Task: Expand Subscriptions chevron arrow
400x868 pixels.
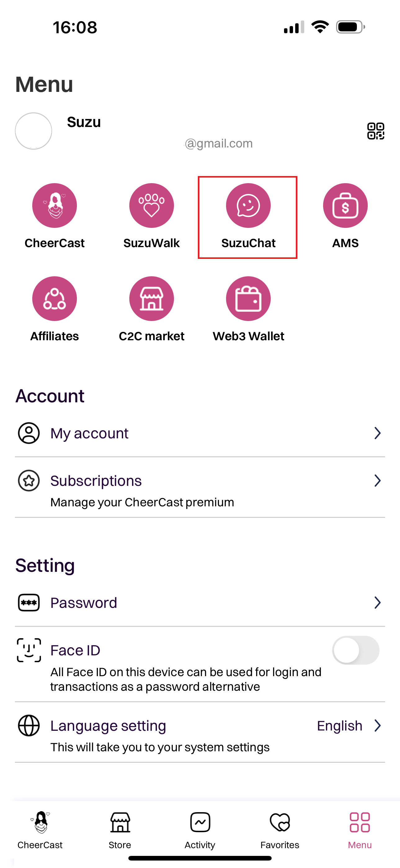Action: [377, 481]
